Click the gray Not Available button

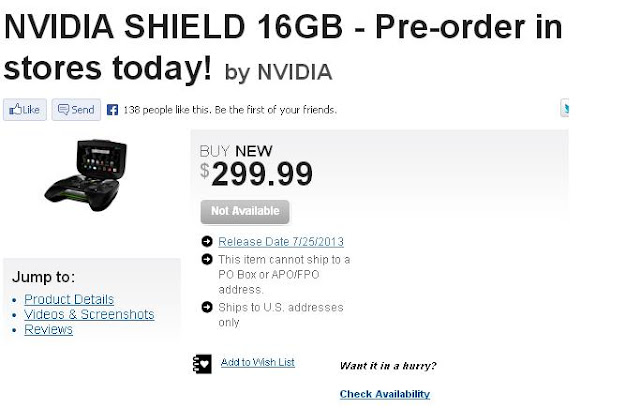pyautogui.click(x=245, y=212)
